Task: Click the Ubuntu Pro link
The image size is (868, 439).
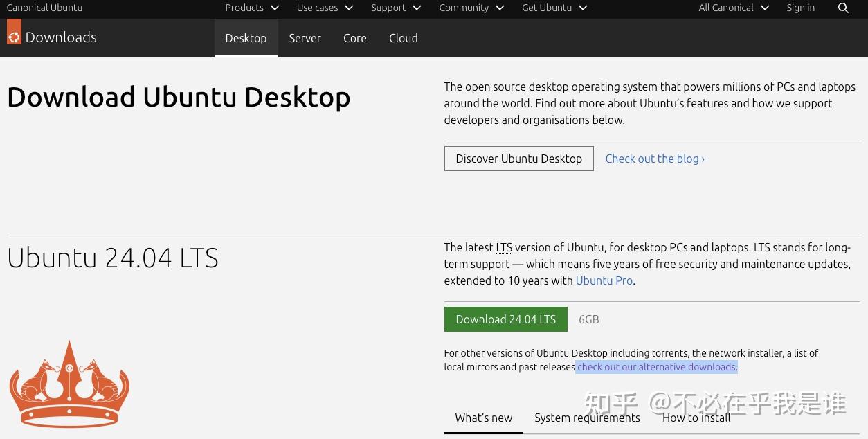Action: (x=604, y=280)
